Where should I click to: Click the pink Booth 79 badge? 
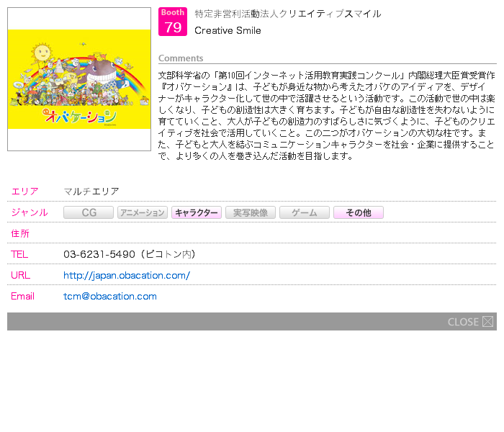coord(173,22)
